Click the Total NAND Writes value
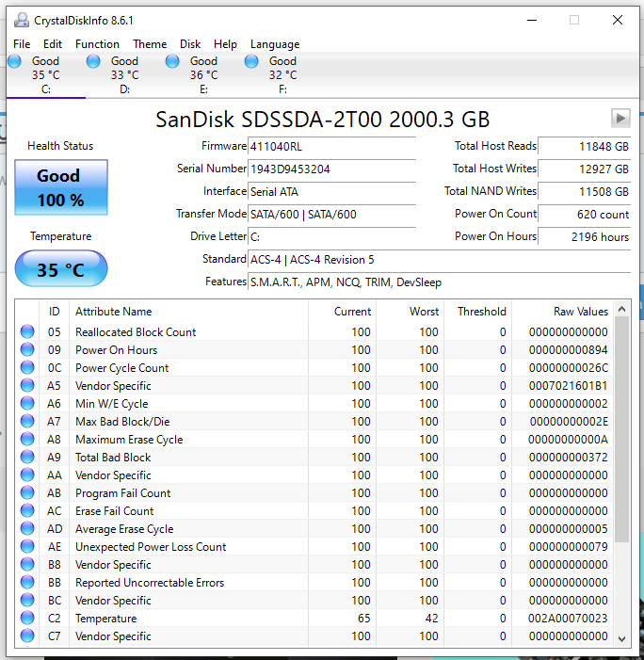The height and width of the screenshot is (660, 644). [x=585, y=192]
